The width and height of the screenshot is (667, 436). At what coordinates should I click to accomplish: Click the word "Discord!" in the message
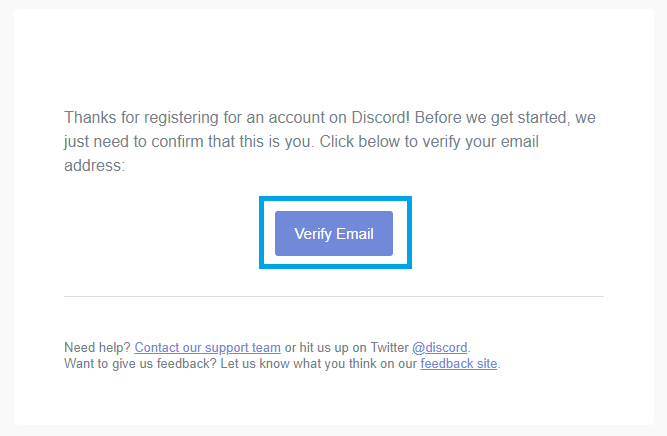tap(380, 117)
